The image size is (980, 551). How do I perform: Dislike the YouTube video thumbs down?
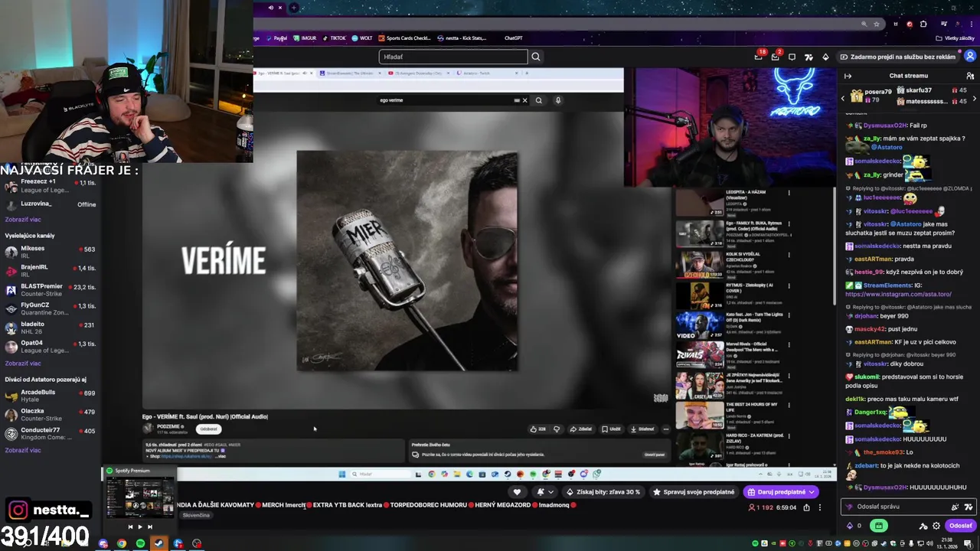(x=557, y=429)
